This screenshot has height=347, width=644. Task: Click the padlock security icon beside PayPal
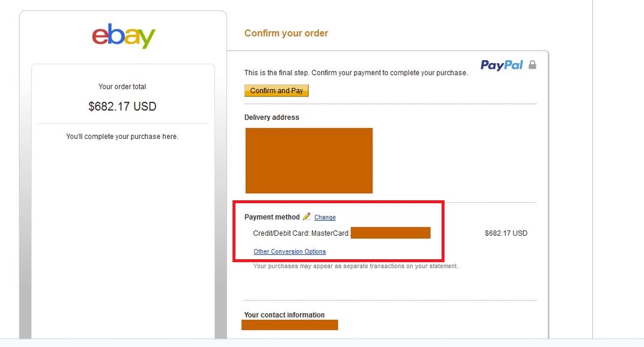pos(532,64)
